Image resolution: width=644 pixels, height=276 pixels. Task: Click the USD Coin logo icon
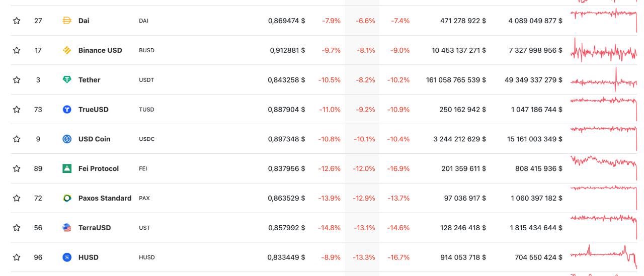click(x=67, y=139)
